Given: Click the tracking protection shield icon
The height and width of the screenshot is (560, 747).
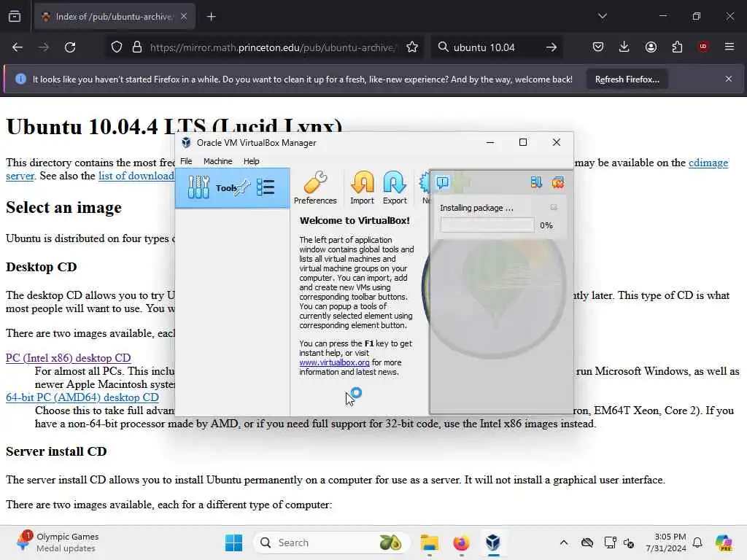Looking at the screenshot, I should (x=117, y=47).
